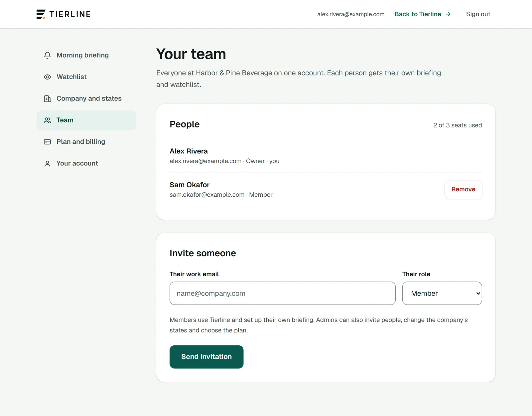Open Plan and billing
This screenshot has width=532, height=416.
[x=86, y=142]
